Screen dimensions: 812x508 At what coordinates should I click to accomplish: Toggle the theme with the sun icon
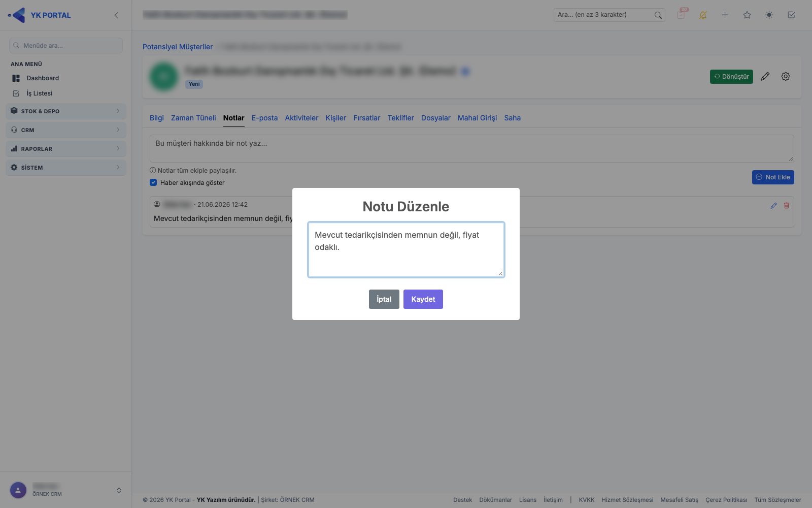point(769,15)
